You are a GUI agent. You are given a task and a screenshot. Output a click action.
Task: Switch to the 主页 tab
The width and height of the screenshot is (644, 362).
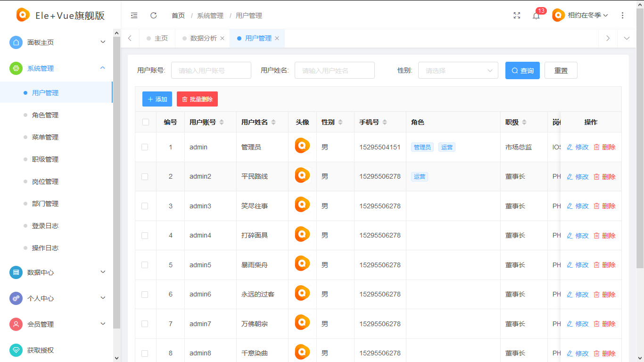(x=157, y=38)
